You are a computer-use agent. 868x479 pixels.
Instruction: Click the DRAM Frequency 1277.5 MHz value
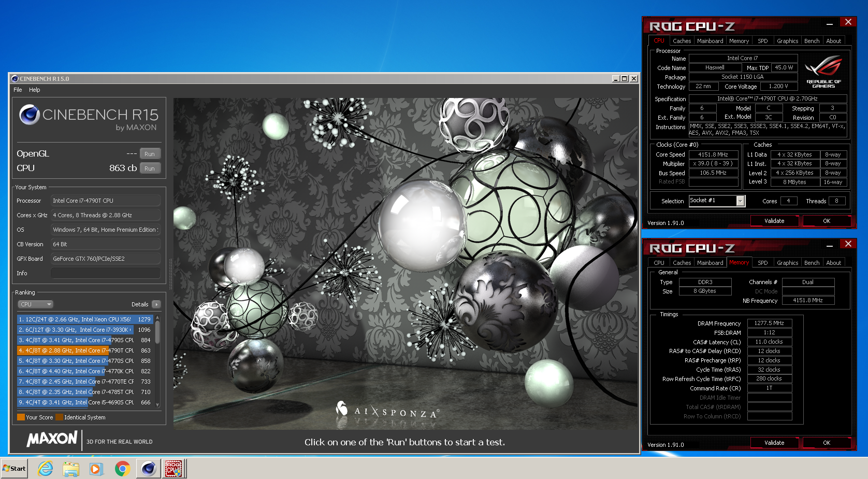click(770, 323)
